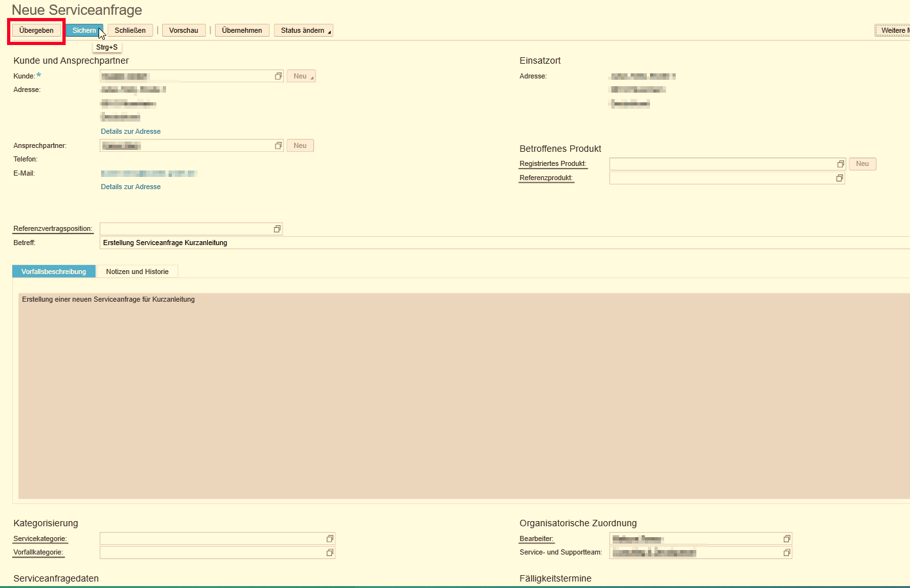
Task: Save with the Sichern button
Action: pos(84,30)
